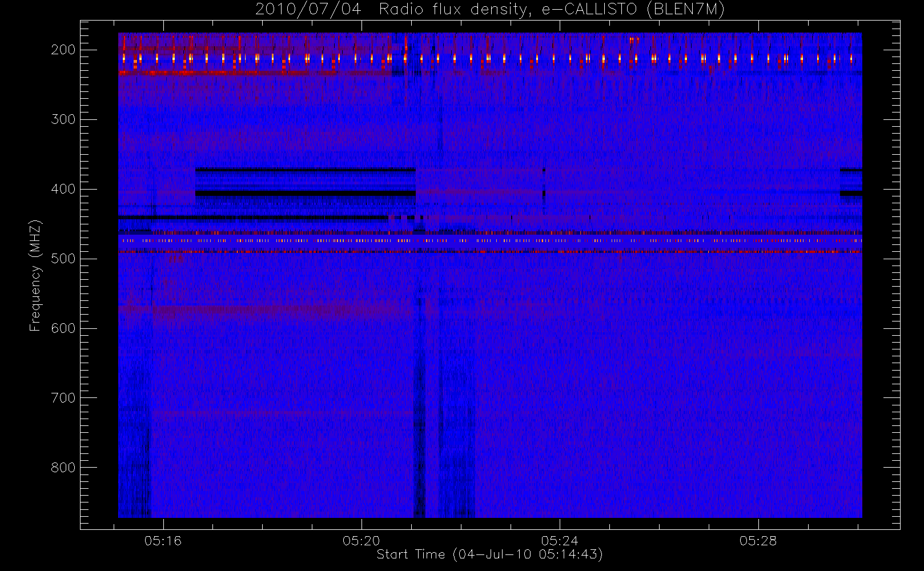Select the 500 frequency tick label
Viewport: 924px width, 571px height.
(x=63, y=259)
